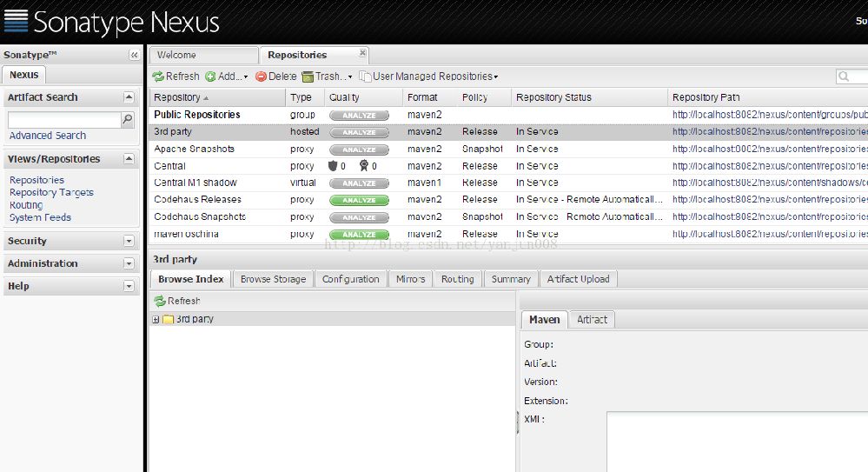868x472 pixels.
Task: Select the Nexus tab in sidebar
Action: tap(23, 75)
